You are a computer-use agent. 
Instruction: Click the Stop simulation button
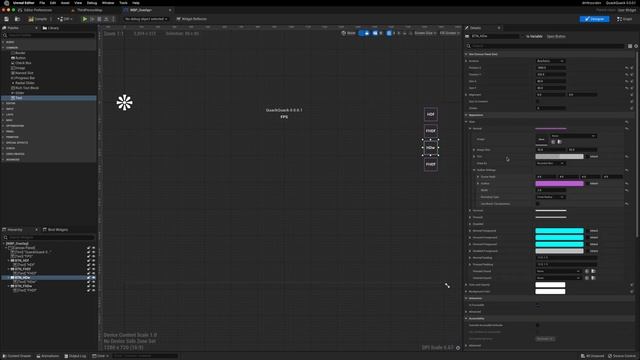coord(99,19)
